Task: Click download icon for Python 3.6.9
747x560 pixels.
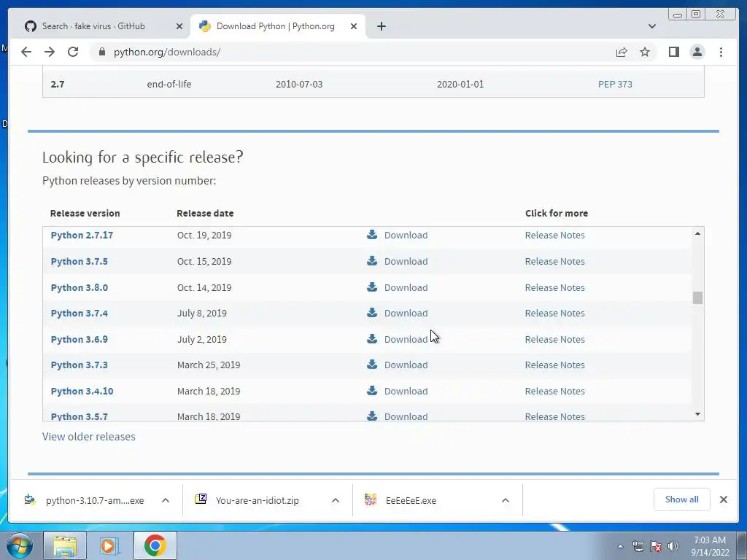Action: point(372,338)
